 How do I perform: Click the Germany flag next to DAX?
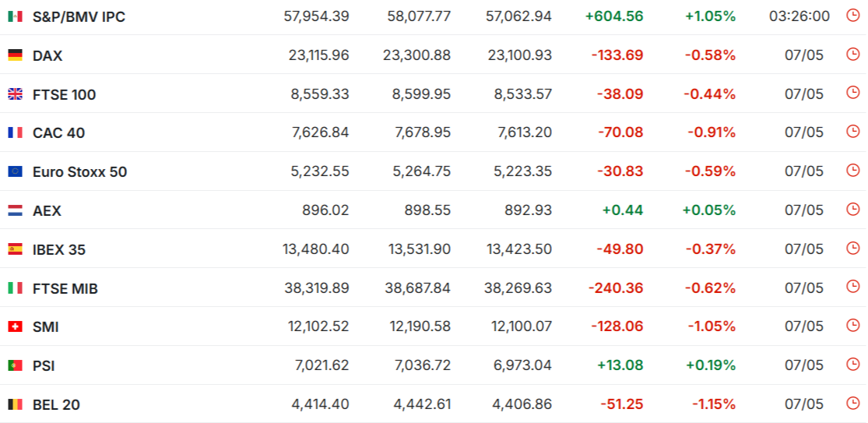pos(15,55)
